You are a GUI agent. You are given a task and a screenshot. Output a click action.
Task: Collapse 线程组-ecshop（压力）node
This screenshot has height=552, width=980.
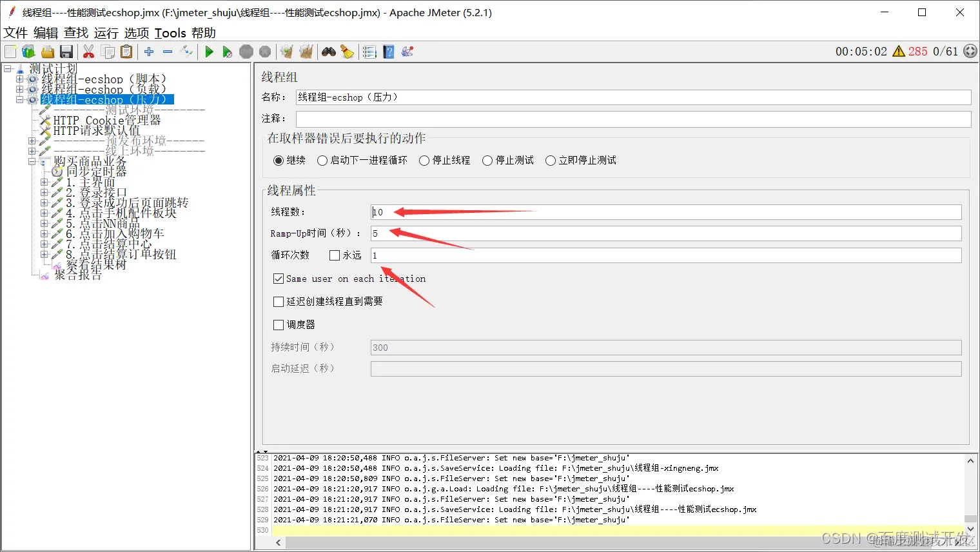19,100
